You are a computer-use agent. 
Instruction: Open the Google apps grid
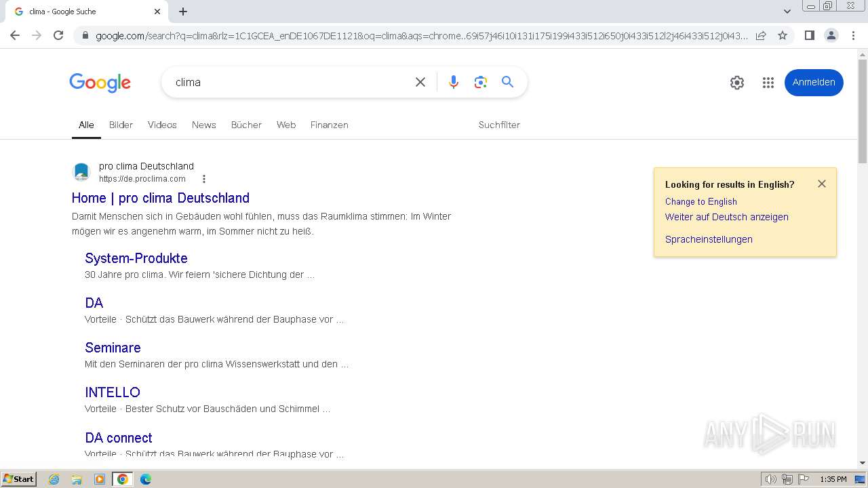tap(768, 83)
